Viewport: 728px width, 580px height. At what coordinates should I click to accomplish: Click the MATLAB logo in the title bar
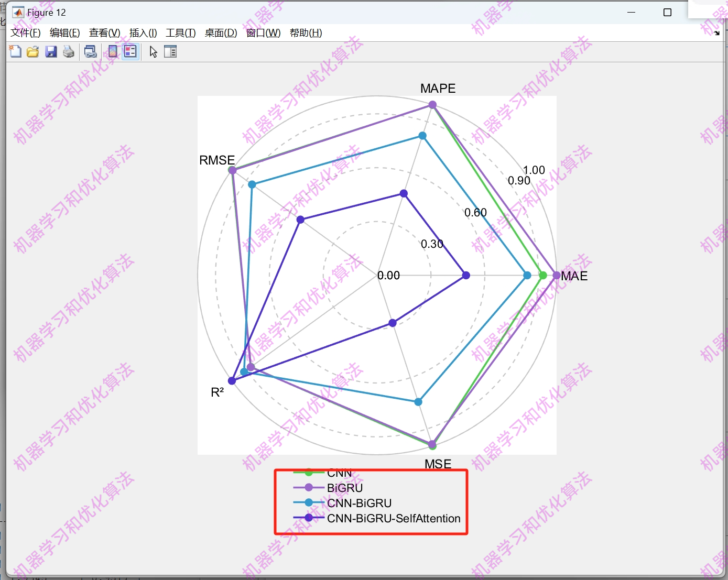tap(18, 12)
